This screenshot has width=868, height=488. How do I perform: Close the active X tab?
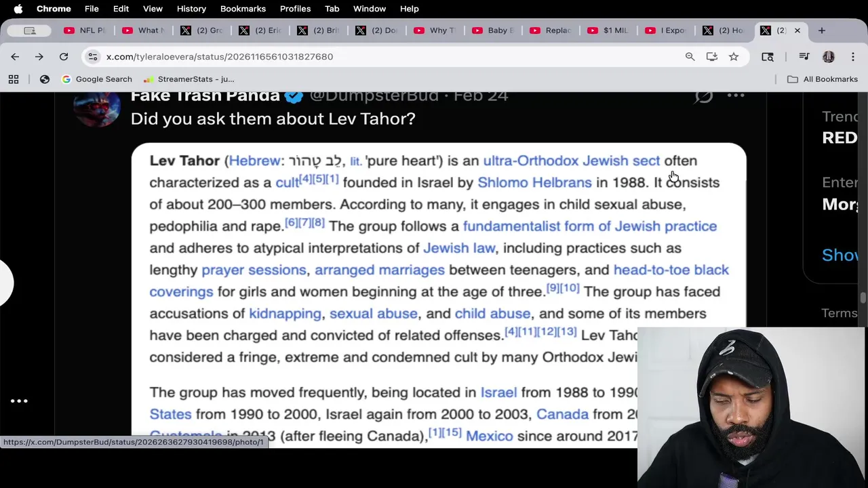click(x=797, y=30)
